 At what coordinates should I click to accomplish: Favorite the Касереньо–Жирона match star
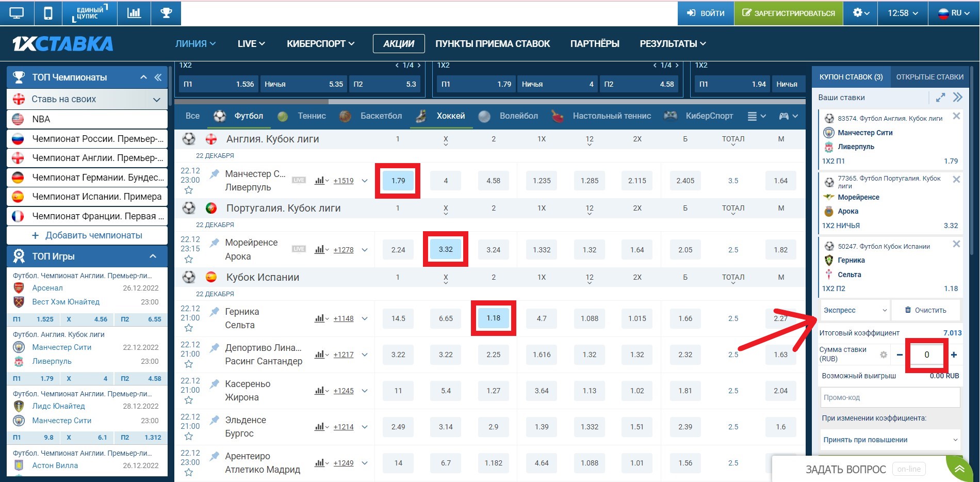189,400
